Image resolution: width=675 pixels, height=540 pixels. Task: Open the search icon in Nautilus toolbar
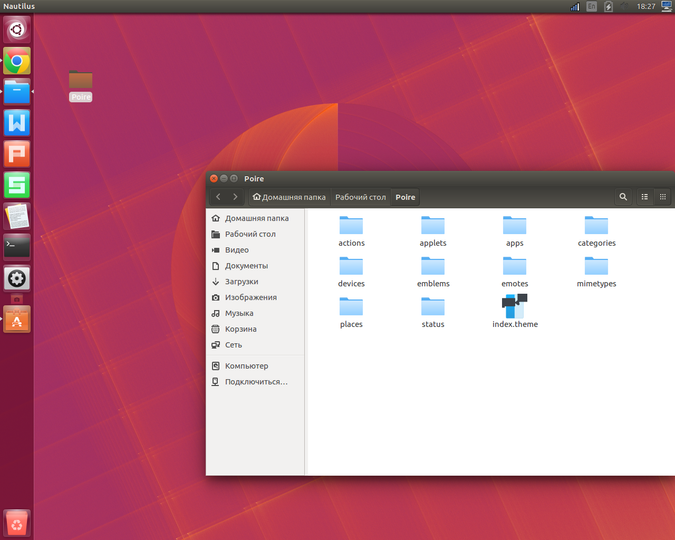pyautogui.click(x=623, y=197)
